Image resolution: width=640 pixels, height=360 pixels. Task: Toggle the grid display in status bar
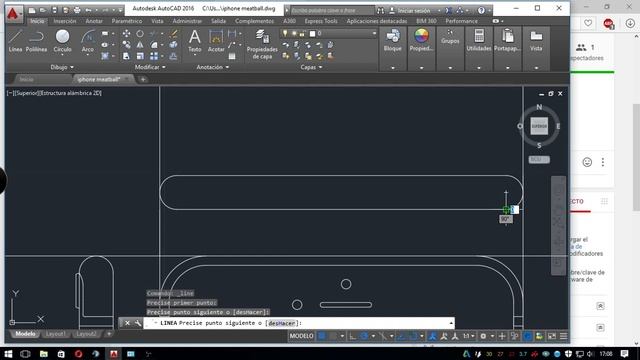[322, 336]
